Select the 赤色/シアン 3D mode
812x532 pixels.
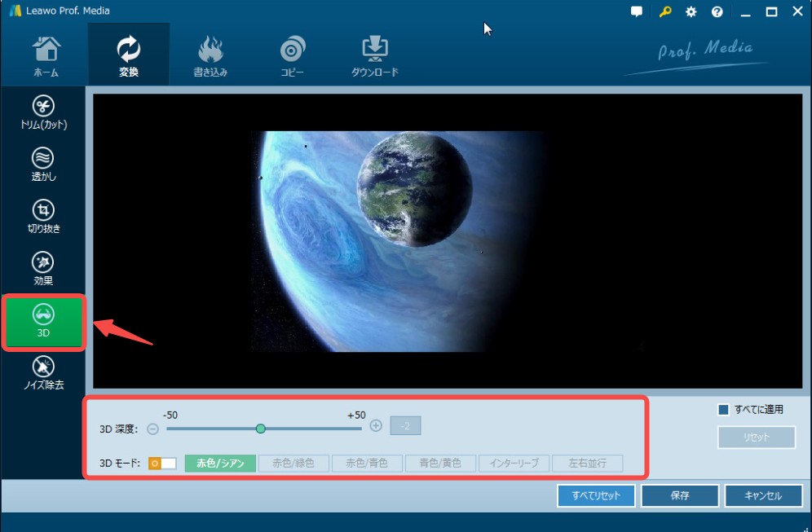tap(220, 464)
